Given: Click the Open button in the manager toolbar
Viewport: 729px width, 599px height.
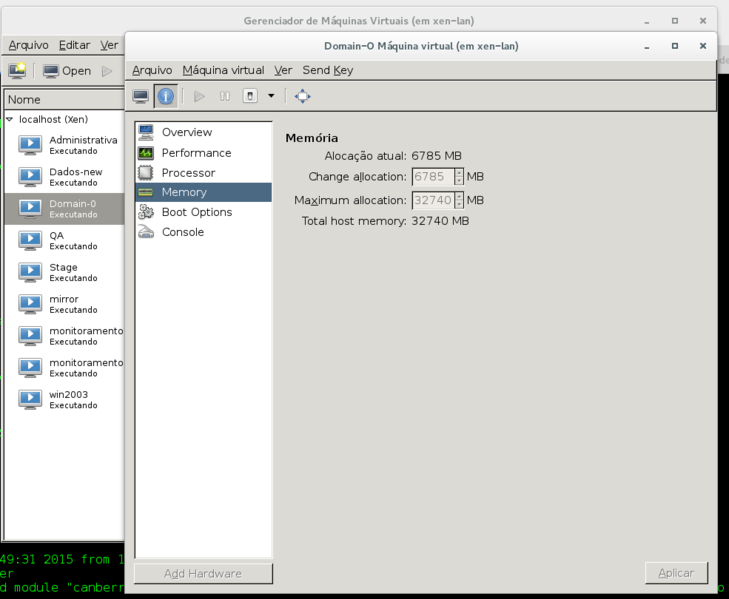Looking at the screenshot, I should [x=67, y=71].
